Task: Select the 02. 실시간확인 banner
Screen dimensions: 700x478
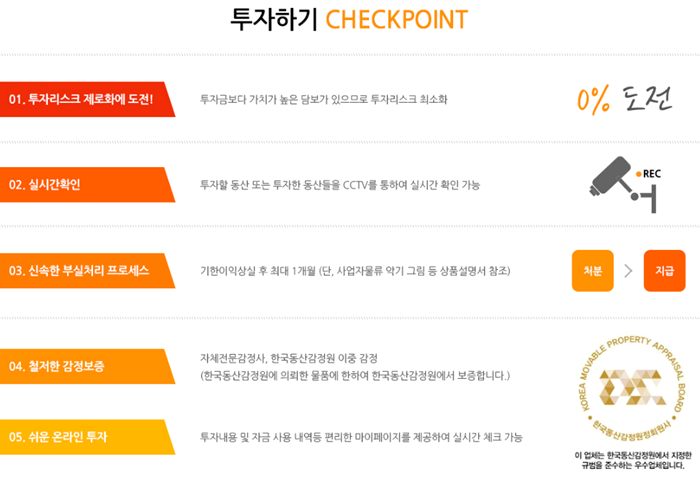Action: pyautogui.click(x=88, y=185)
